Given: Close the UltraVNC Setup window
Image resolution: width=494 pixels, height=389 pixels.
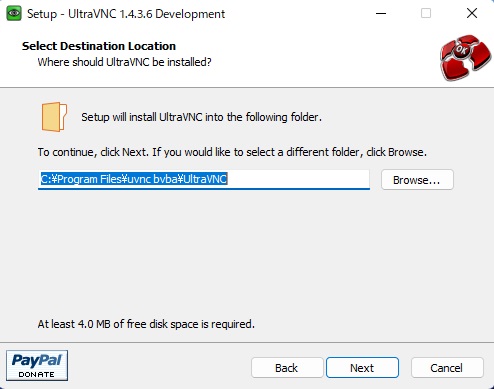Looking at the screenshot, I should [x=472, y=13].
